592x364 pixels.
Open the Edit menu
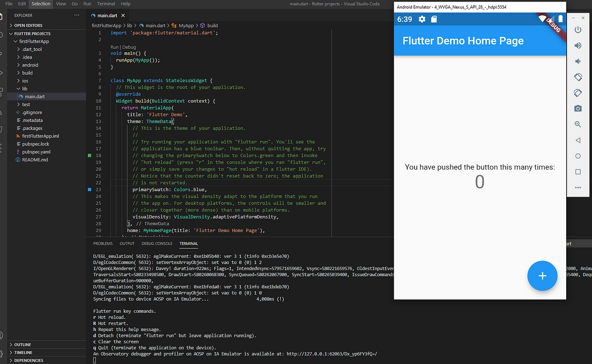click(22, 3)
